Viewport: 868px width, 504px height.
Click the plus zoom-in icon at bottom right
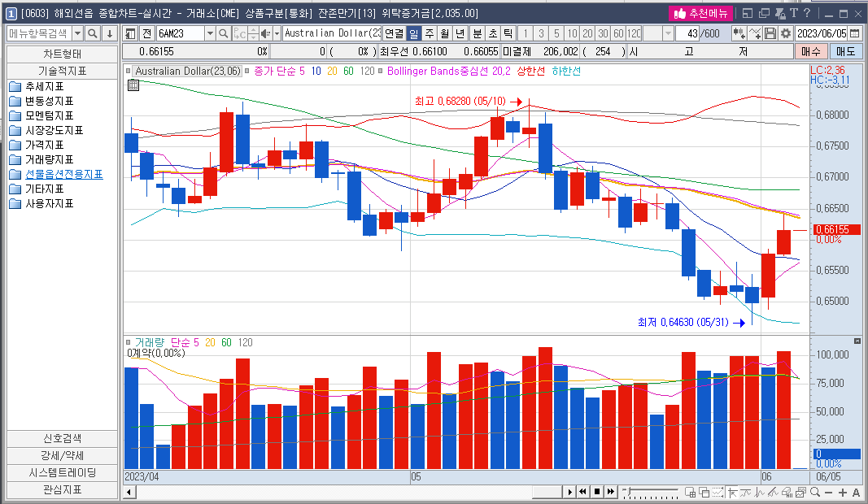(842, 493)
